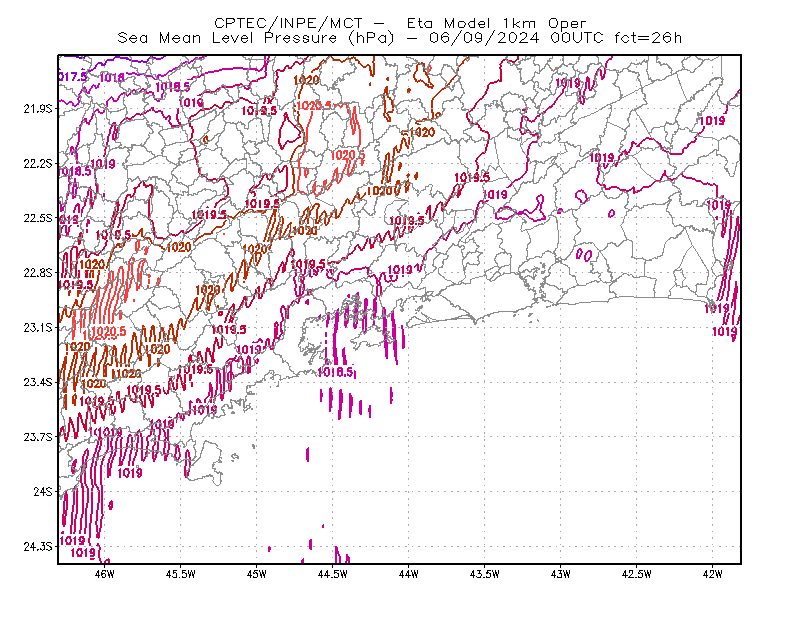Click the 'Sea Mean Level Pressure (hPa)' subtitle
Screen dimensions: 800x618
[256, 38]
